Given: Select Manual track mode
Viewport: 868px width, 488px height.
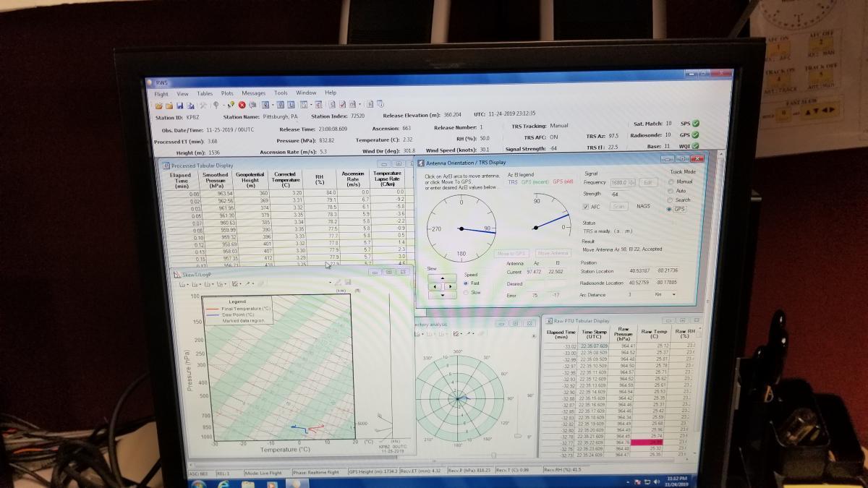Looking at the screenshot, I should tap(671, 182).
